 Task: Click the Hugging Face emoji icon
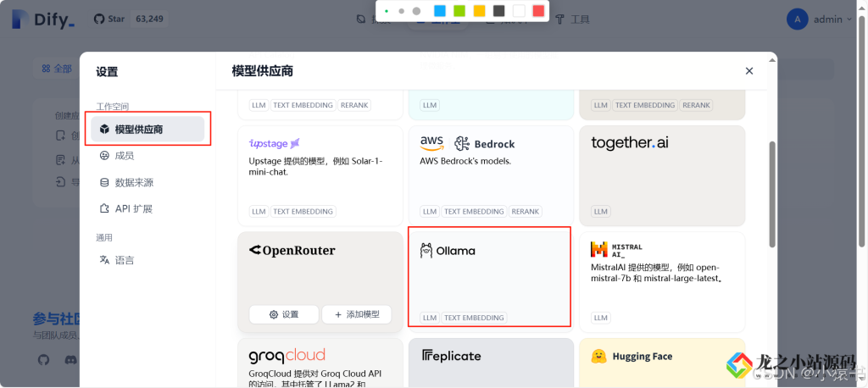click(598, 357)
